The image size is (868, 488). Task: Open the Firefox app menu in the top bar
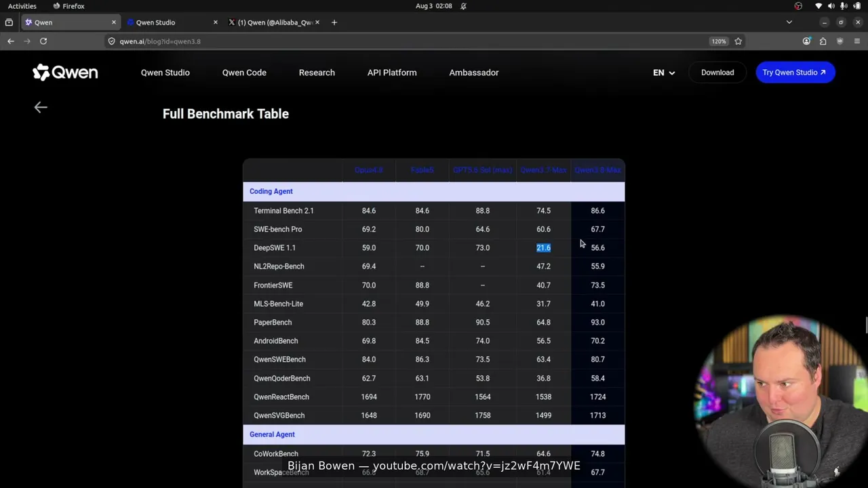[68, 6]
